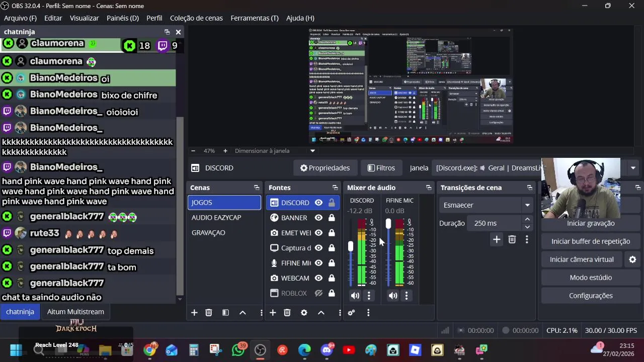Undock the Transições de cena panel
This screenshot has height=362, width=644.
[x=530, y=188]
